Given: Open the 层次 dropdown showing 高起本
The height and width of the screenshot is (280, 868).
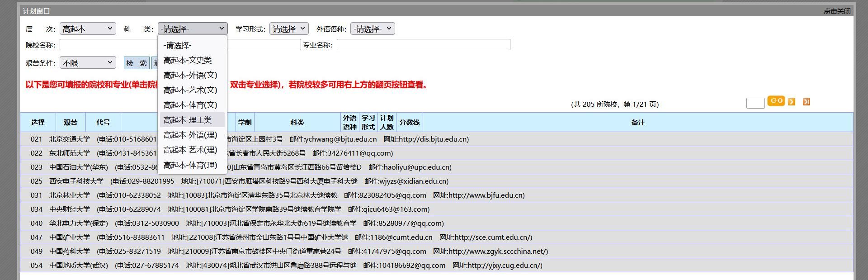Looking at the screenshot, I should tap(88, 29).
